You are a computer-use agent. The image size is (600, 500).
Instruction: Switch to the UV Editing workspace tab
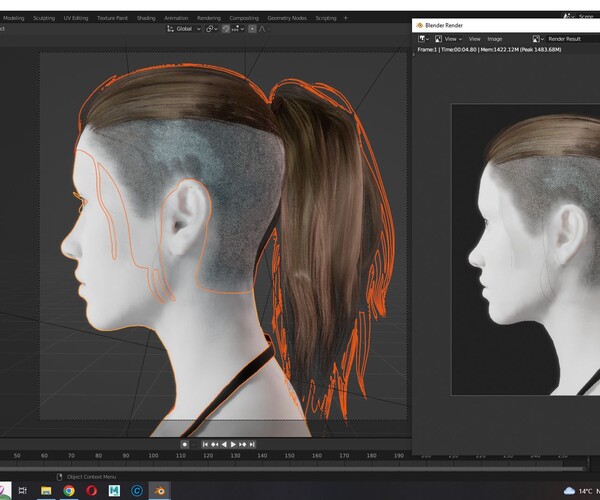[76, 18]
